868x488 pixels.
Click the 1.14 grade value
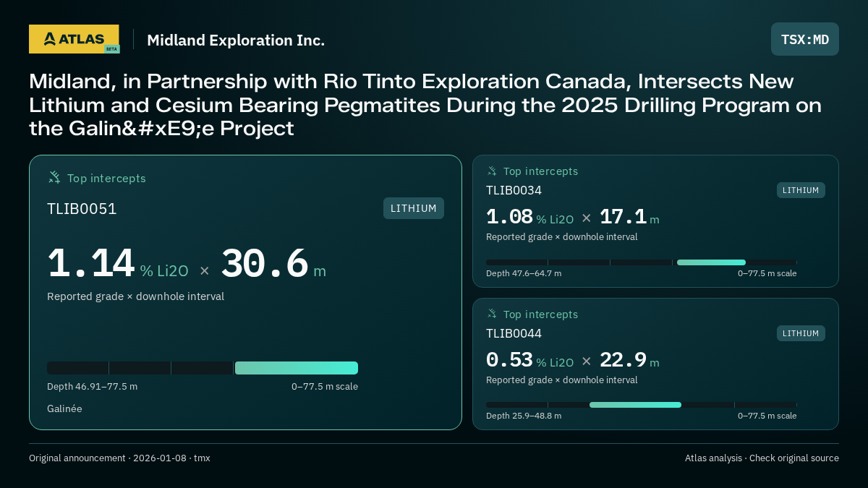[x=91, y=265]
